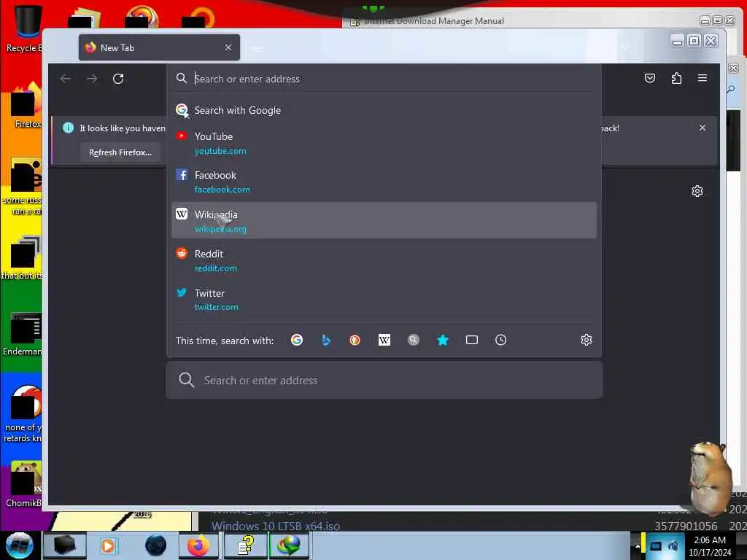Go forward with the forward arrow
Image resolution: width=747 pixels, height=560 pixels.
click(92, 79)
